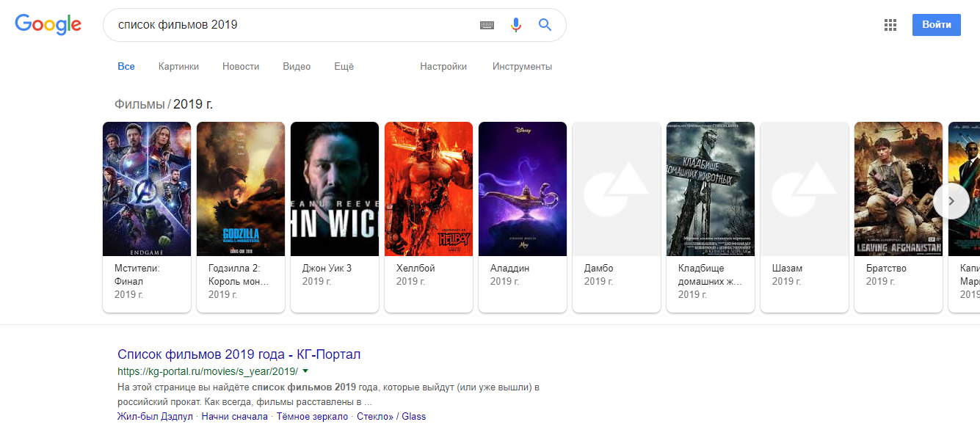The image size is (980, 441).
Task: Open Настройки search settings
Action: (x=443, y=67)
